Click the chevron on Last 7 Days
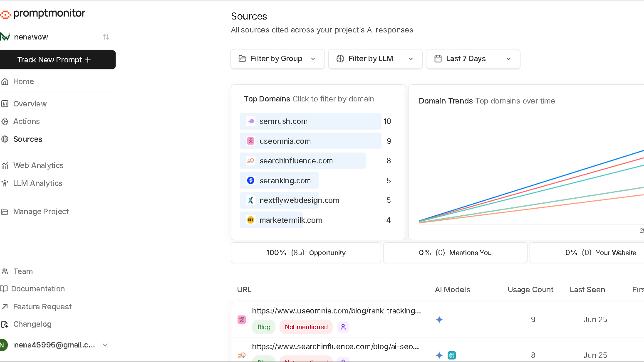Image resolution: width=644 pixels, height=362 pixels. pyautogui.click(x=509, y=59)
